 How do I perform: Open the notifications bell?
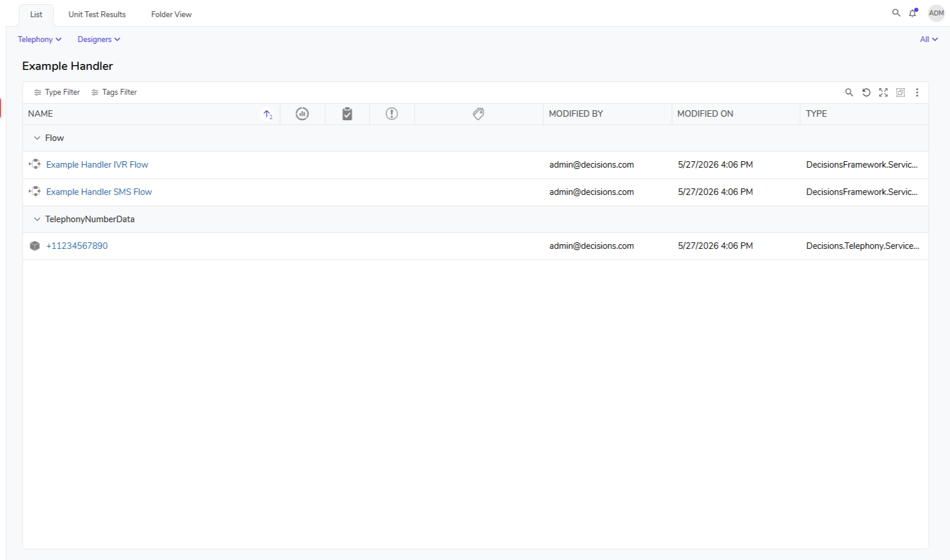[913, 12]
